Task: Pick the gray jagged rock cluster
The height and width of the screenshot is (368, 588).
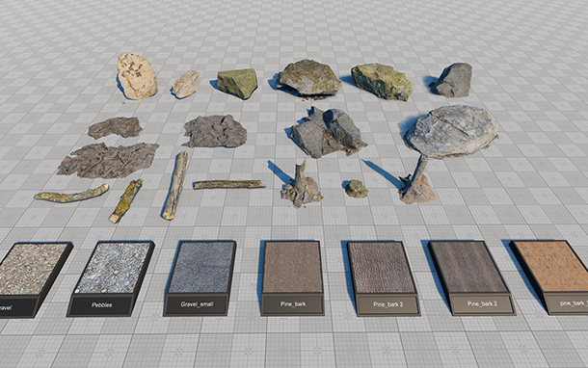Action: coord(328,133)
